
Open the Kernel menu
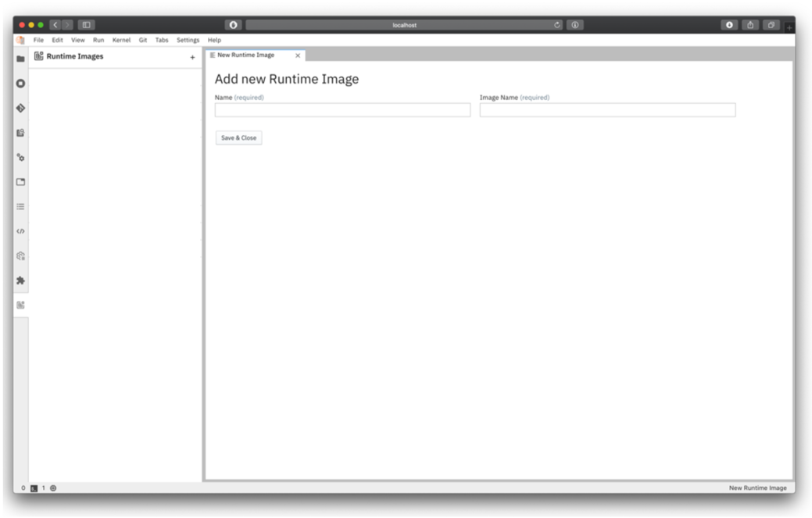[x=120, y=39]
